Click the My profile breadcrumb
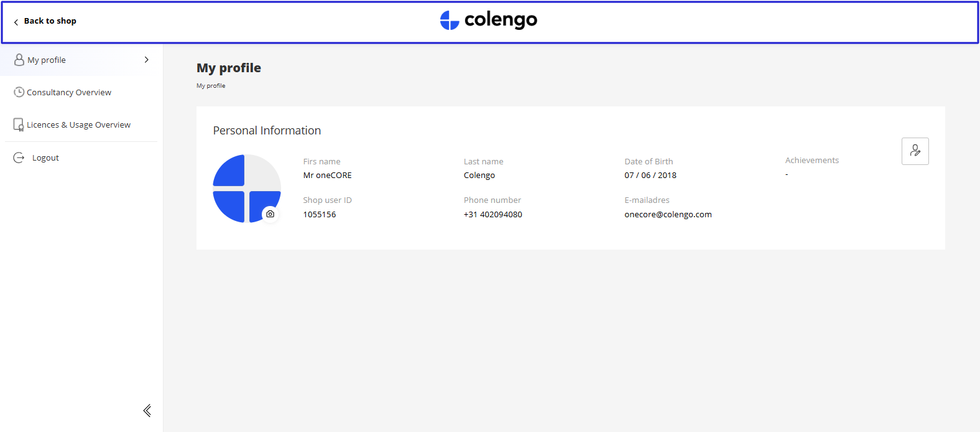This screenshot has height=432, width=980. pyautogui.click(x=211, y=86)
